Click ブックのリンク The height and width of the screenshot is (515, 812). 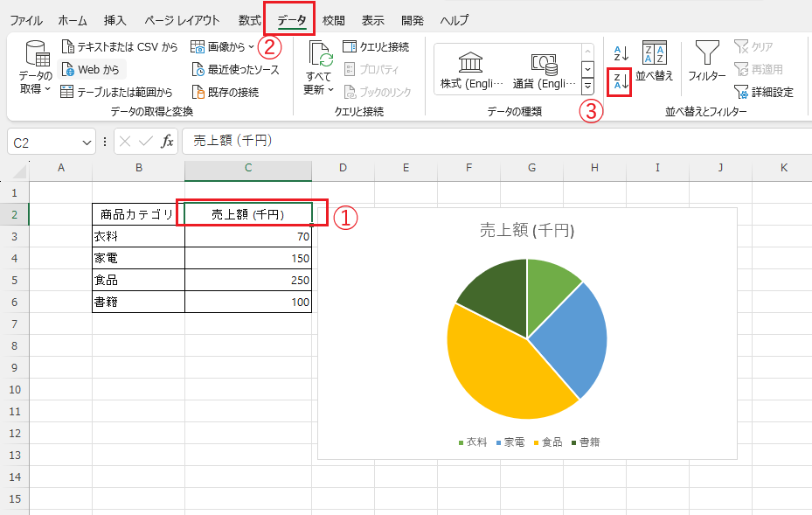(378, 92)
